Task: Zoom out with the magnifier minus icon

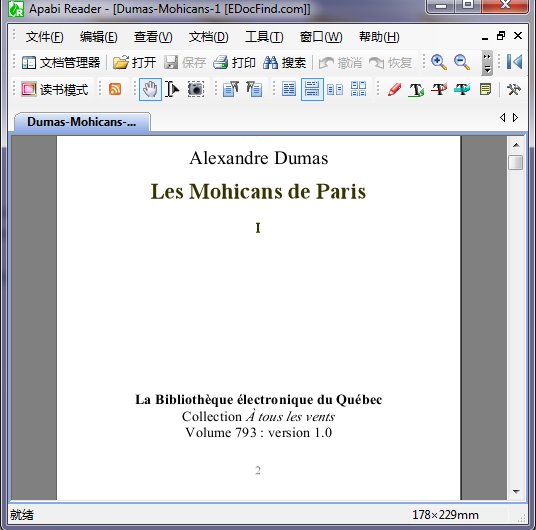Action: (x=462, y=62)
